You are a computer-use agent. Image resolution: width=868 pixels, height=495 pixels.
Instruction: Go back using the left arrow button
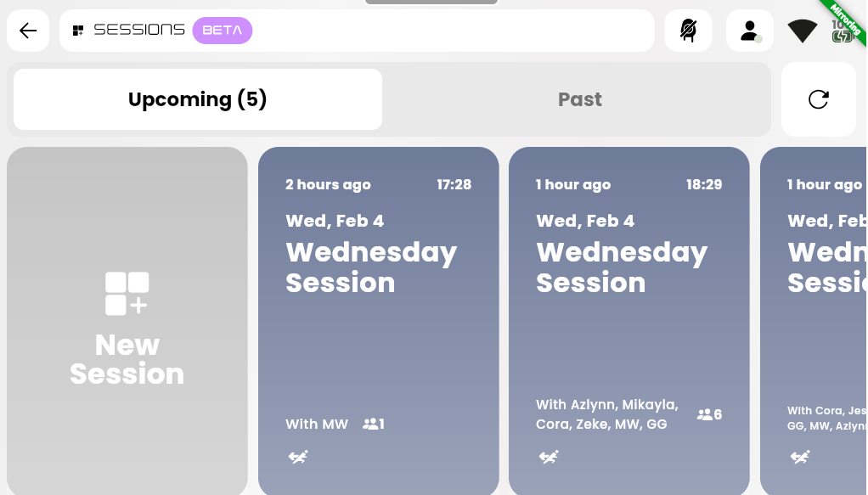click(x=28, y=31)
